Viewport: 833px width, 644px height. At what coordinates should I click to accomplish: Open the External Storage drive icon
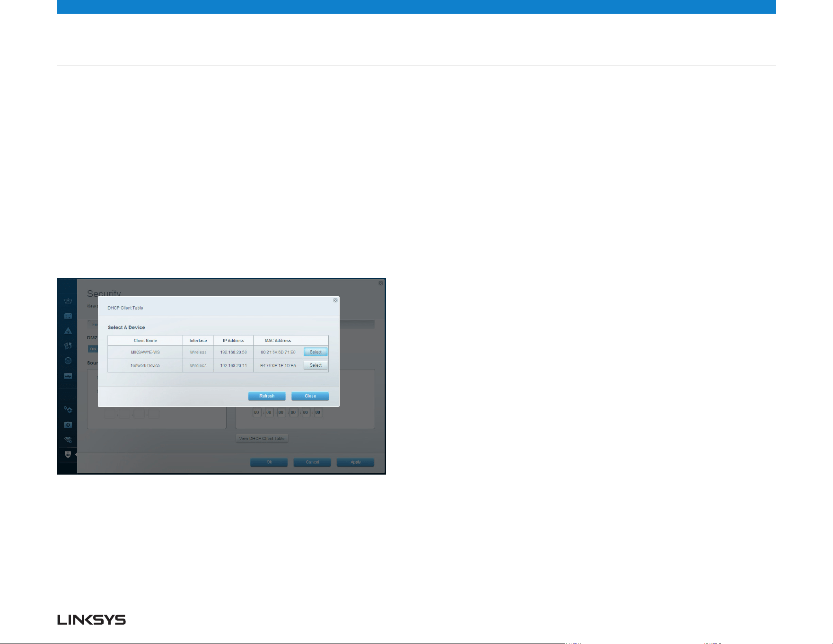click(x=68, y=376)
